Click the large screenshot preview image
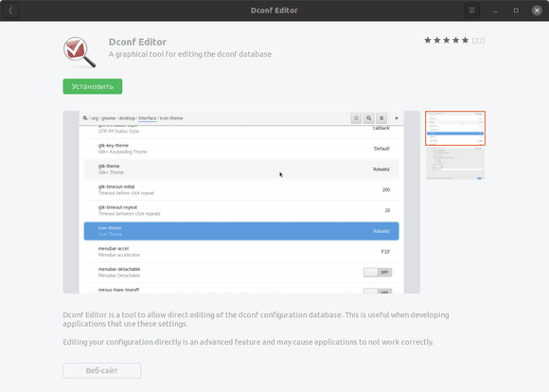549x392 pixels. (x=241, y=202)
